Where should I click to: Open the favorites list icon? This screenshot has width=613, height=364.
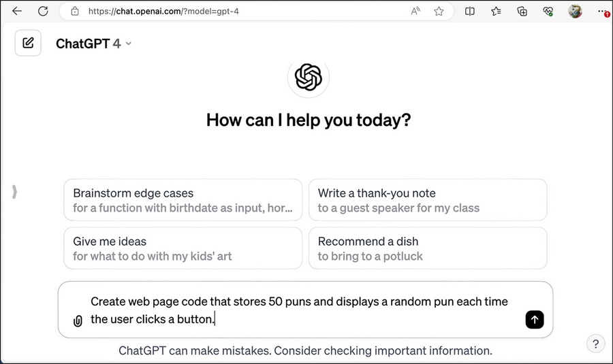coord(496,12)
